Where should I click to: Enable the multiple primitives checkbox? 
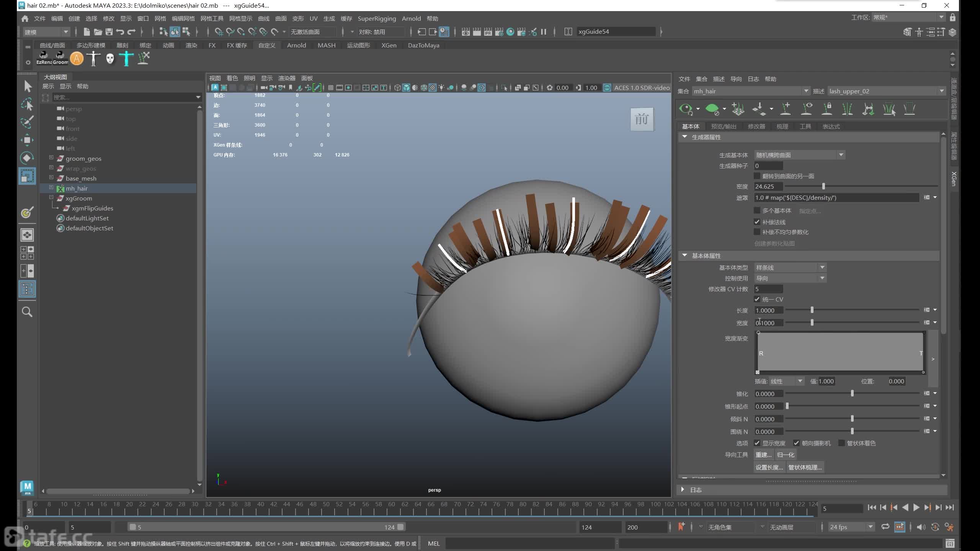click(757, 210)
